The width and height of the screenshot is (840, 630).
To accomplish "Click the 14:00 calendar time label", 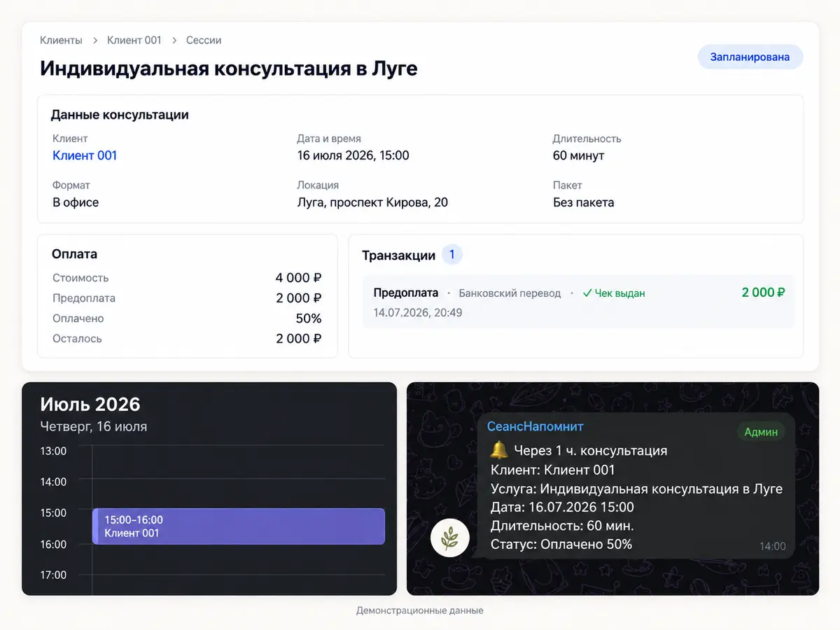I will tap(53, 482).
